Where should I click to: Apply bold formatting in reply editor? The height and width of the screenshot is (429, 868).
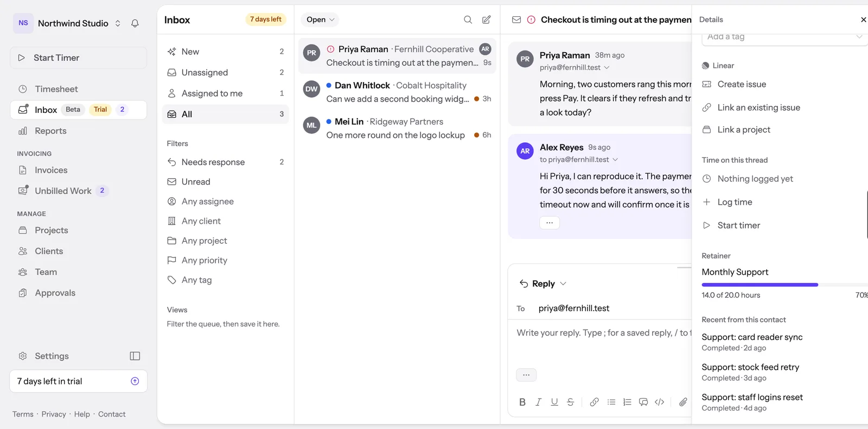(522, 402)
